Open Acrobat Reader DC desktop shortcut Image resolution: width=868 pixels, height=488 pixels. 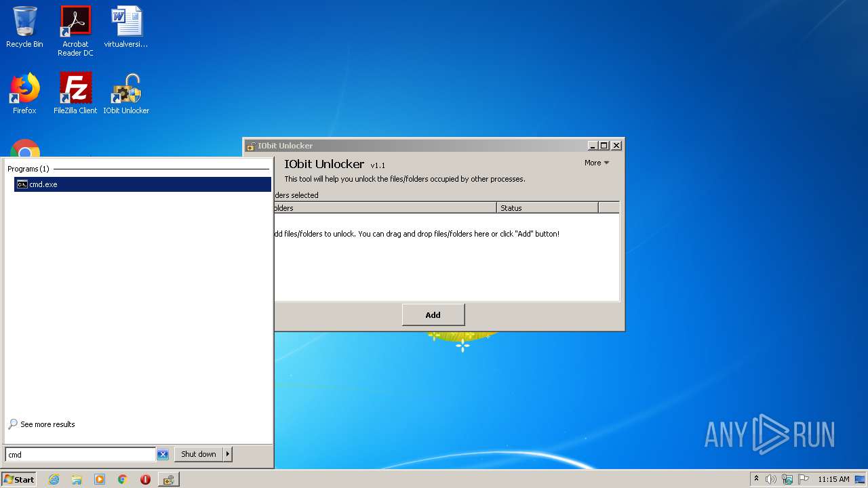click(x=75, y=30)
